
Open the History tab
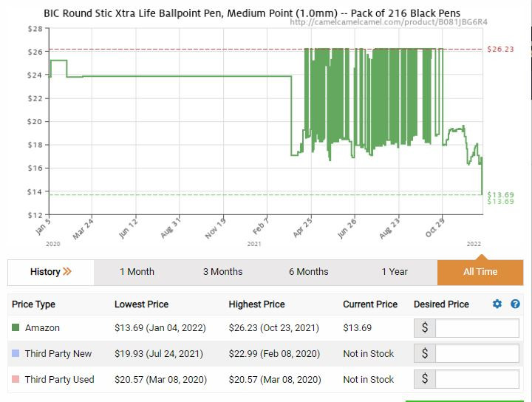coord(51,272)
